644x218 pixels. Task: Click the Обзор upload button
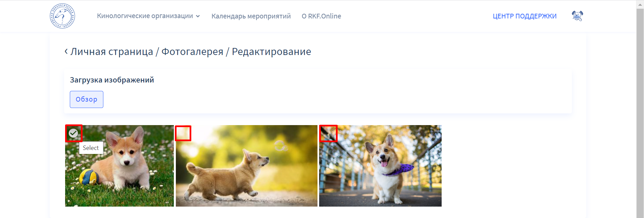pyautogui.click(x=87, y=99)
